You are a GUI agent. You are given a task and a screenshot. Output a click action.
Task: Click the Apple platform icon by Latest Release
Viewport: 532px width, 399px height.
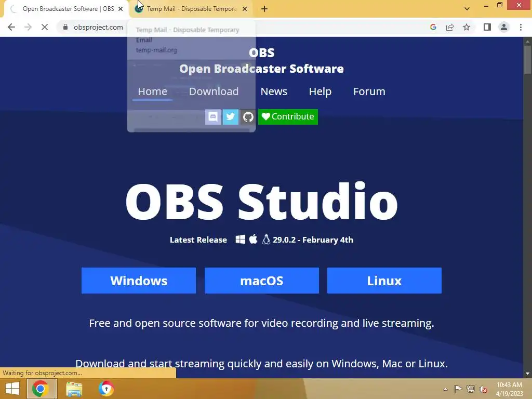(x=253, y=239)
